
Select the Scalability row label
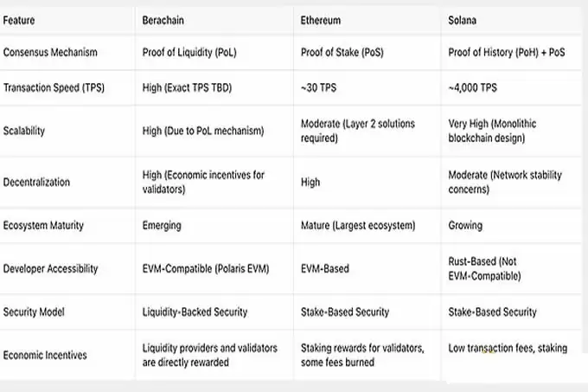(x=24, y=131)
